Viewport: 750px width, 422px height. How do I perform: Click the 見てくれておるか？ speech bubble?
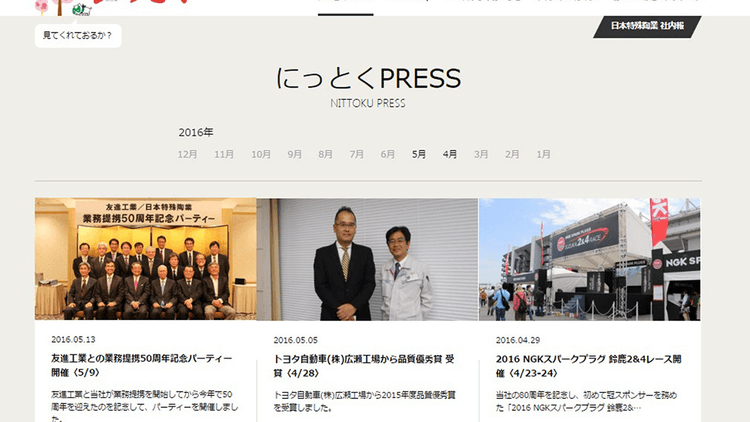(x=78, y=35)
